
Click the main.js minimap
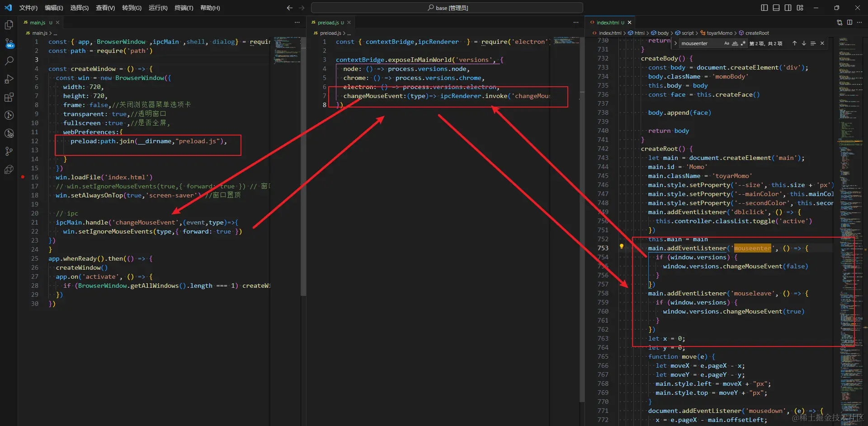pos(287,51)
